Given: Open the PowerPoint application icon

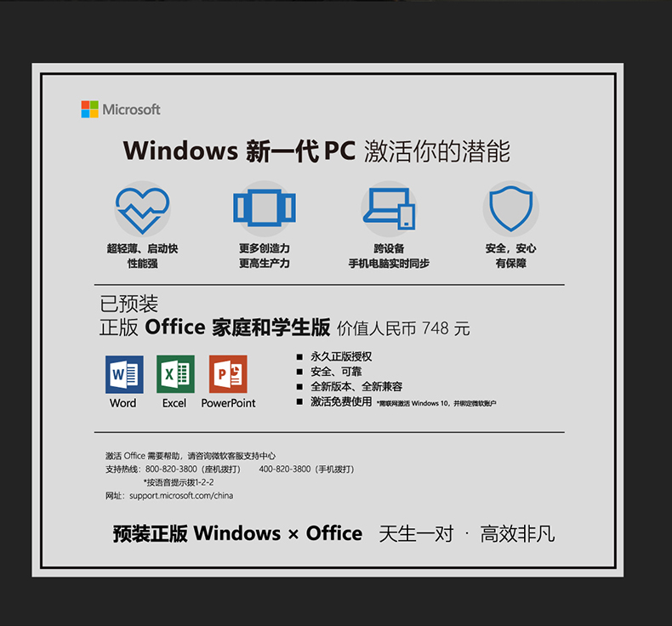Looking at the screenshot, I should pos(228,374).
